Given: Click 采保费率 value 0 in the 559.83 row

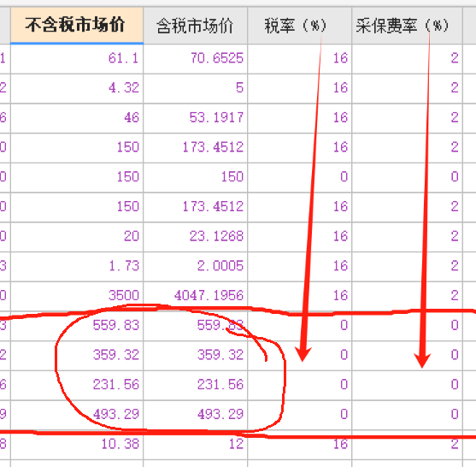Looking at the screenshot, I should pos(407,325).
